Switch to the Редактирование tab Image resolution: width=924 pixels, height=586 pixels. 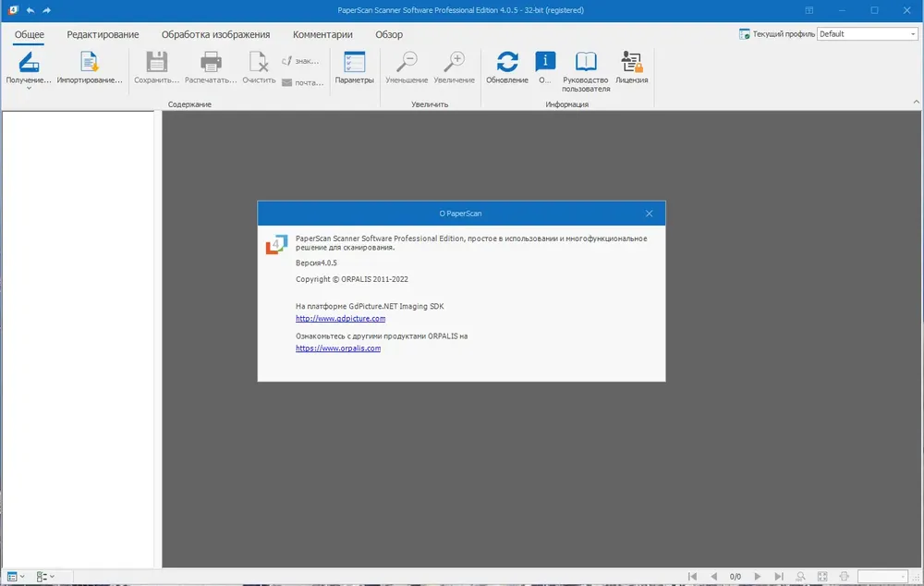(103, 35)
